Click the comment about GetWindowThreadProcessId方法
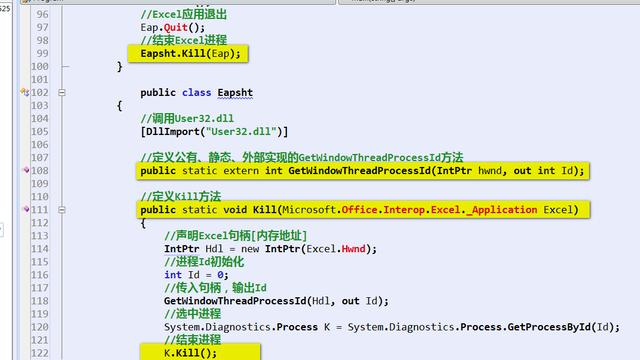Viewport: 640px width, 360px height. pos(302,157)
